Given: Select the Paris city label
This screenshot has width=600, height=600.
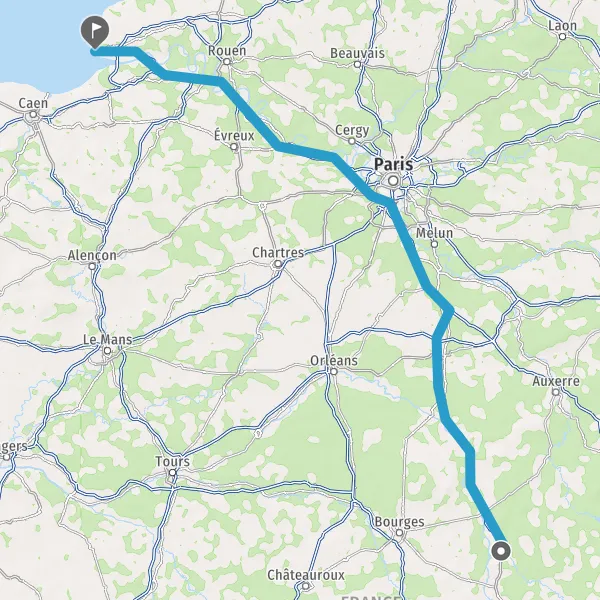Looking at the screenshot, I should pos(393,165).
